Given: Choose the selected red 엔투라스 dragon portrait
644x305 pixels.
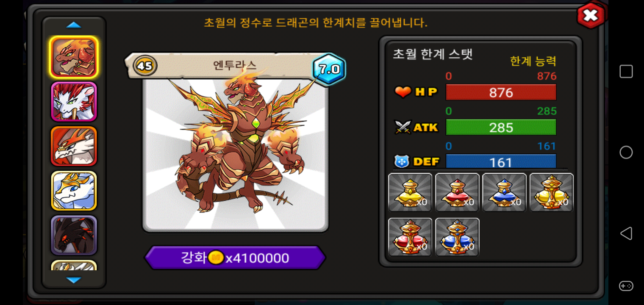Looking at the screenshot, I should pyautogui.click(x=74, y=57).
